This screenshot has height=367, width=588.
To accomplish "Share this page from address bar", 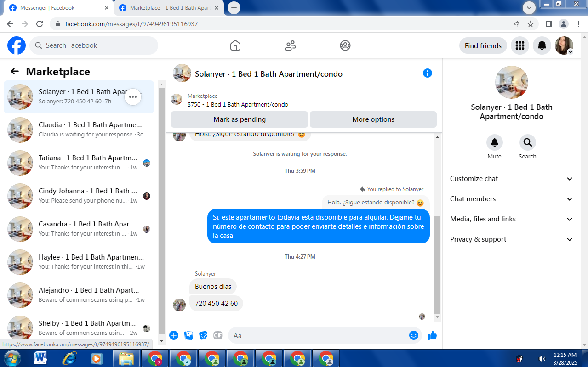I will [516, 24].
